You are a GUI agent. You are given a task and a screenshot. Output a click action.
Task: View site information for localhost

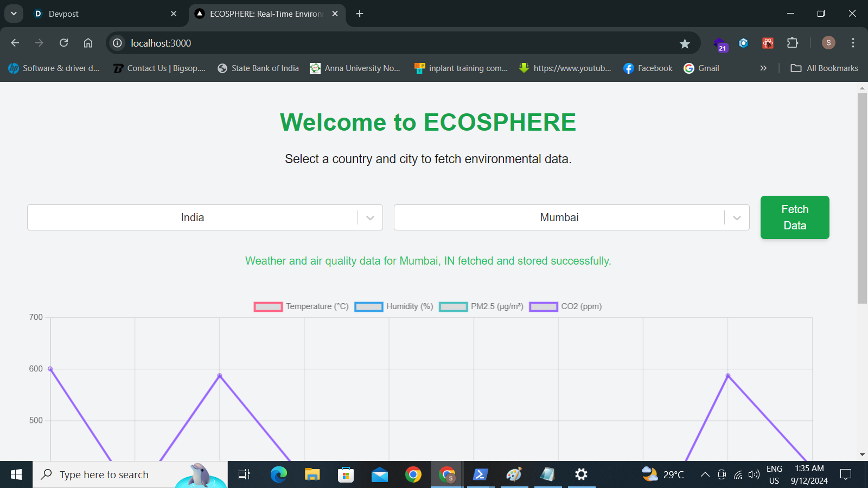pyautogui.click(x=117, y=43)
